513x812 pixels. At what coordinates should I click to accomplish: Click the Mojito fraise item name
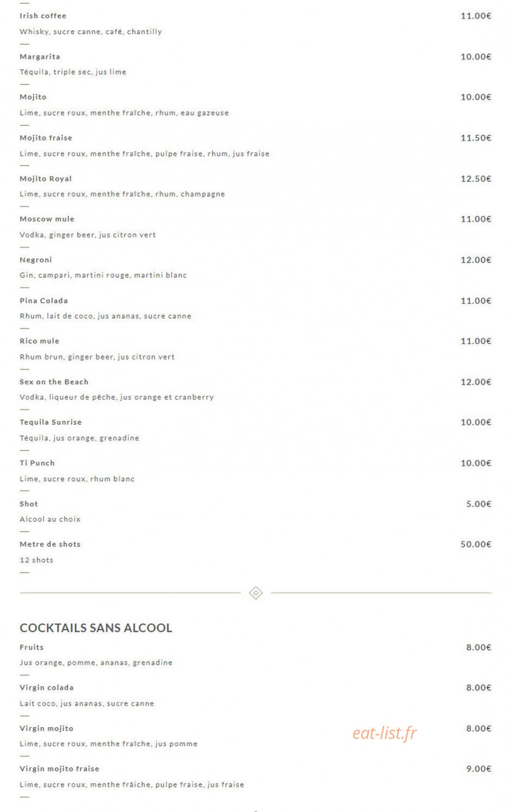pos(46,137)
